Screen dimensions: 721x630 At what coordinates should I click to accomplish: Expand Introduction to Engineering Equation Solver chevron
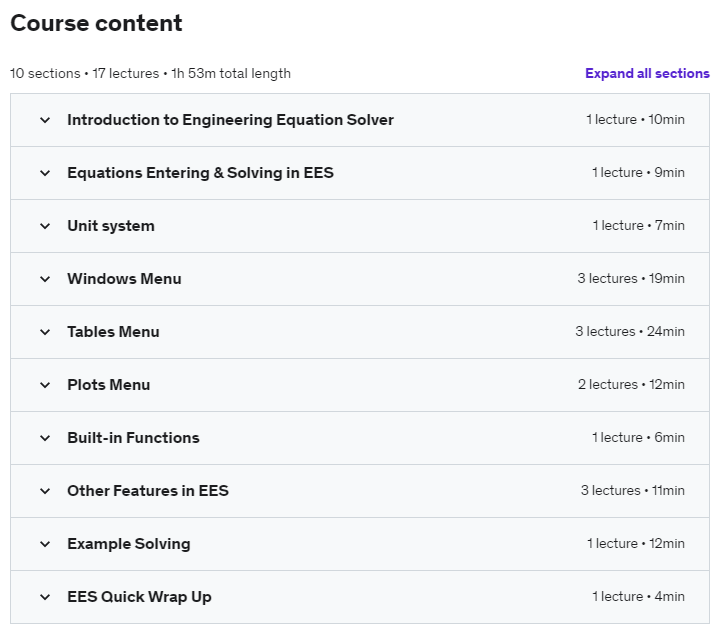tap(45, 120)
